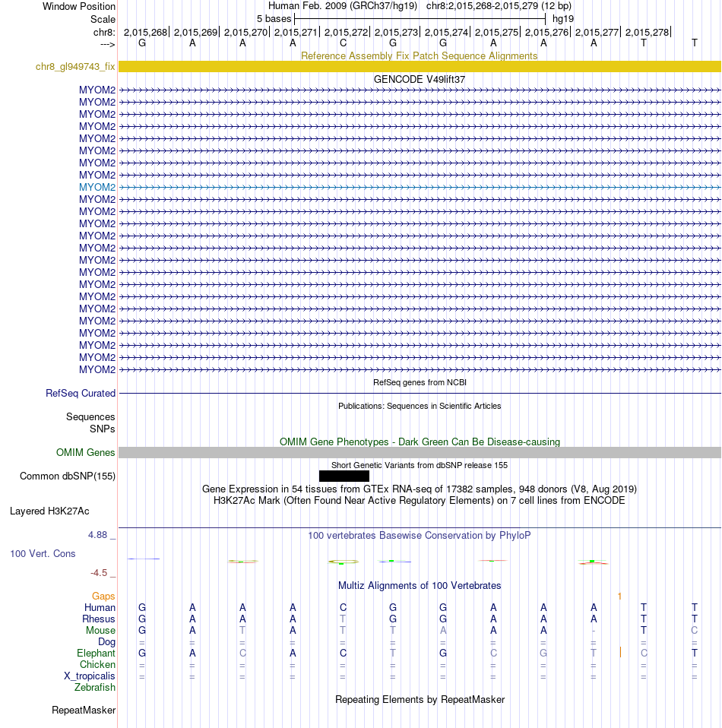Click the orange 1 in the Gaps row
Viewport: 722px width, 728px height.
click(x=620, y=596)
